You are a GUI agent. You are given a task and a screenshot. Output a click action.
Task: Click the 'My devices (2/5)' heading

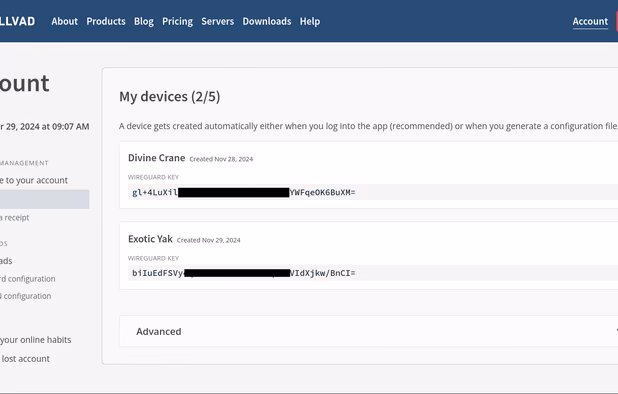[169, 97]
